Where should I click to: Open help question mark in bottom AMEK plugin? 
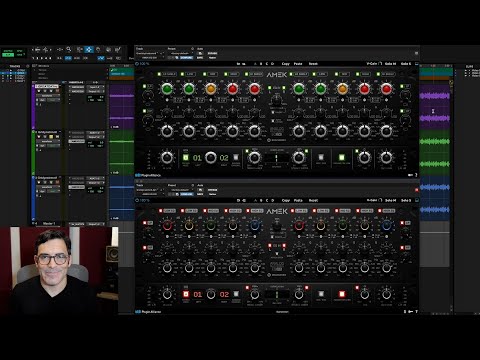(x=416, y=311)
